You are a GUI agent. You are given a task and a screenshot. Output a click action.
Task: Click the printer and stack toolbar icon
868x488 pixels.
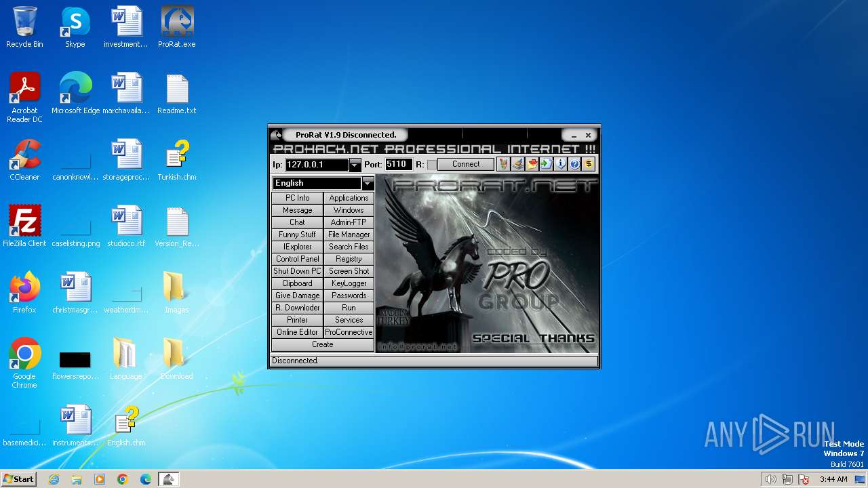517,164
